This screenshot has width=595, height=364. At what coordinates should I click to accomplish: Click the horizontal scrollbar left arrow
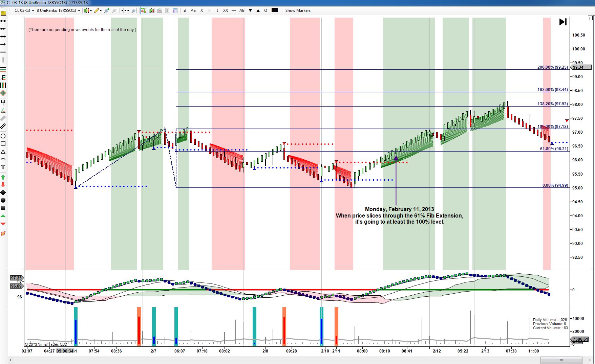[10, 360]
